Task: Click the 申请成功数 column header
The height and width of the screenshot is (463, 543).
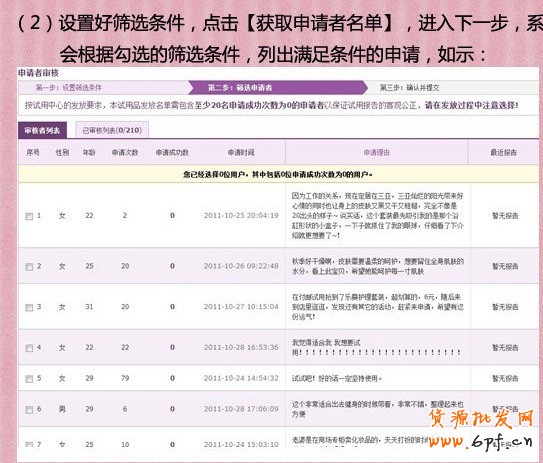Action: tap(172, 152)
